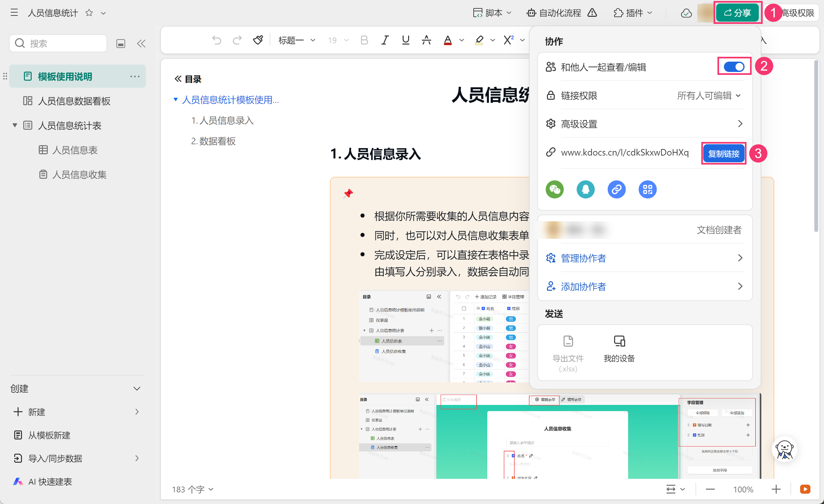Click the italic formatting icon

pyautogui.click(x=385, y=40)
